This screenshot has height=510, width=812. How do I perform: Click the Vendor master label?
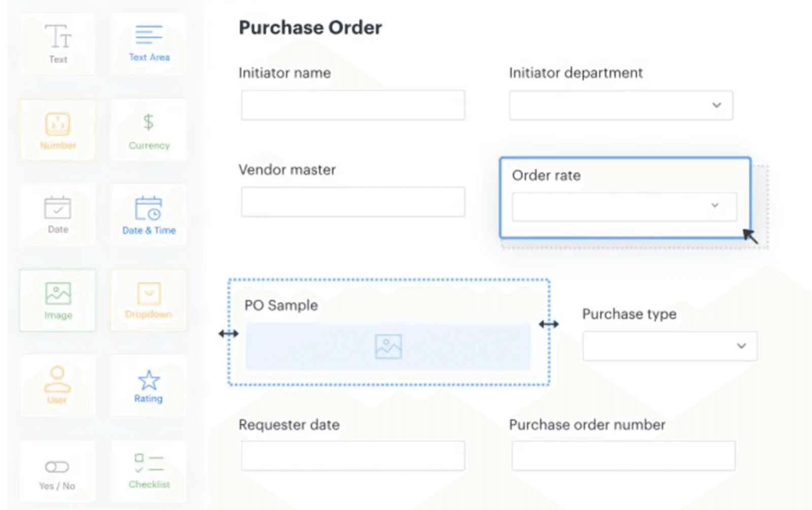(x=287, y=170)
